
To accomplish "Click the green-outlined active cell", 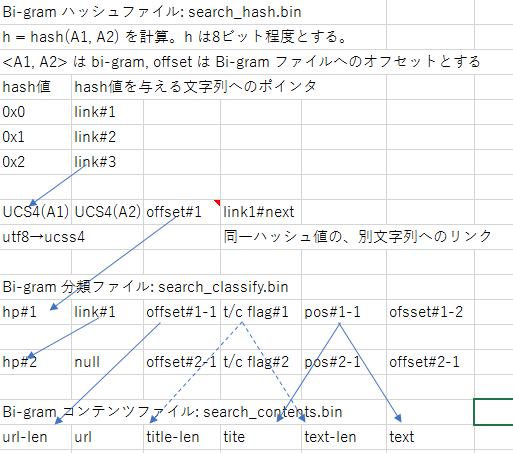I will (x=494, y=412).
